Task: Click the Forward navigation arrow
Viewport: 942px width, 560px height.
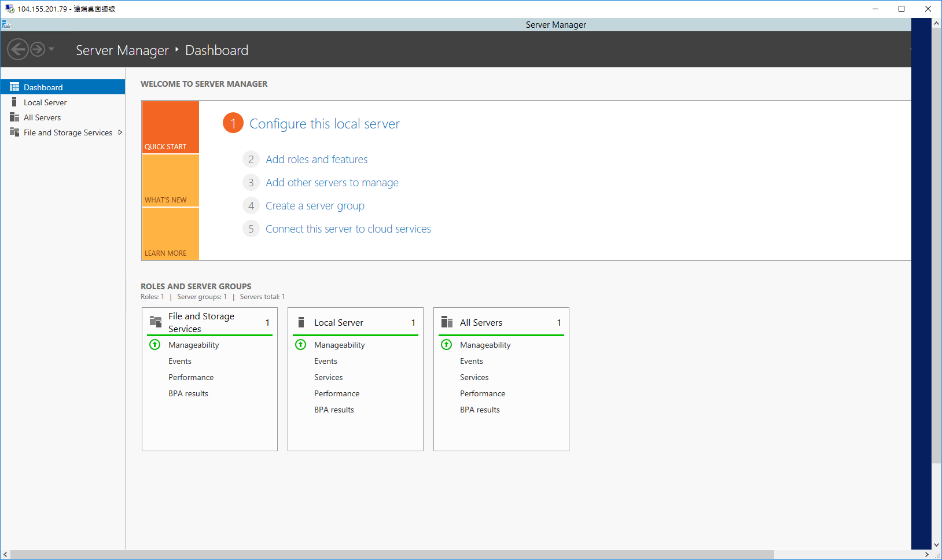Action: click(x=38, y=49)
